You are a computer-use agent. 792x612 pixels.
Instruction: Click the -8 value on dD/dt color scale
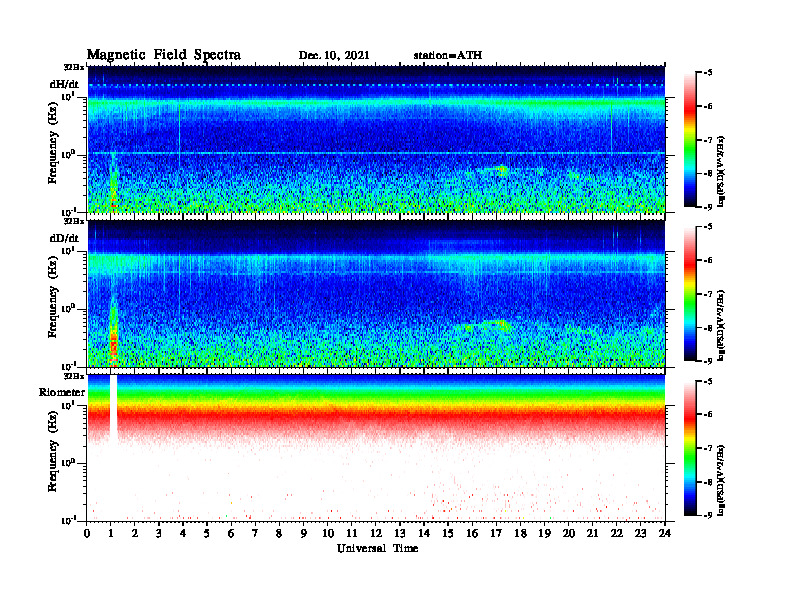click(708, 328)
